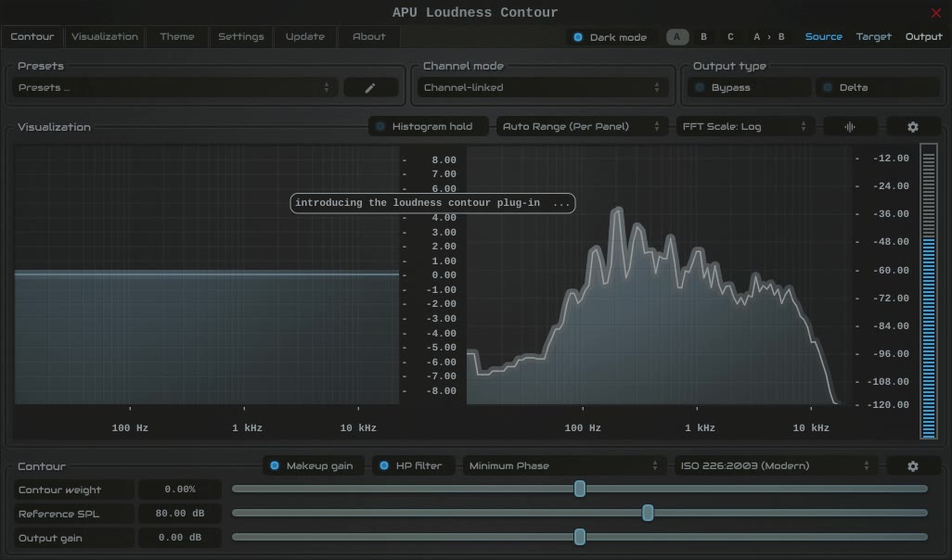The width and height of the screenshot is (952, 560).
Task: Open Visualization section gear settings
Action: click(x=912, y=127)
